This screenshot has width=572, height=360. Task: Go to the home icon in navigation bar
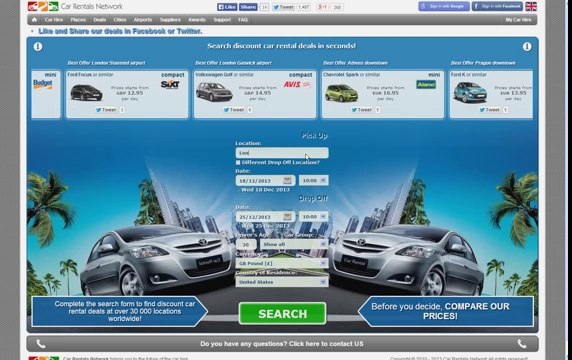(x=34, y=20)
